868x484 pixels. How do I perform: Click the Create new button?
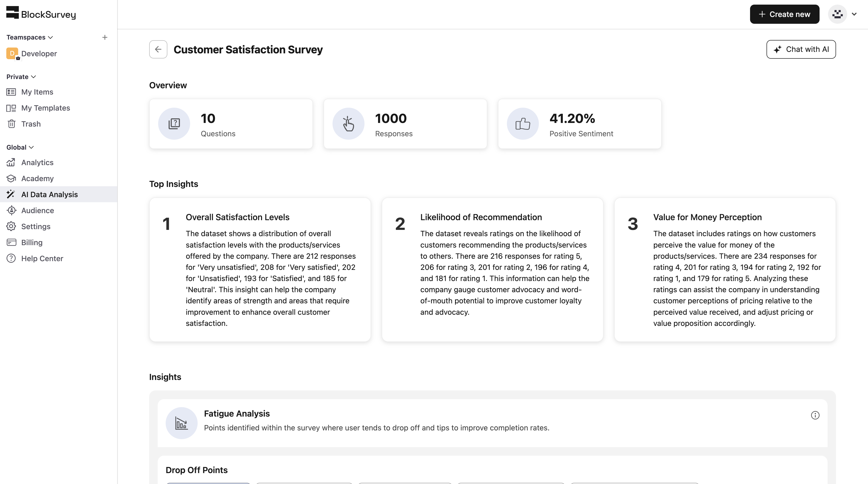click(x=784, y=14)
